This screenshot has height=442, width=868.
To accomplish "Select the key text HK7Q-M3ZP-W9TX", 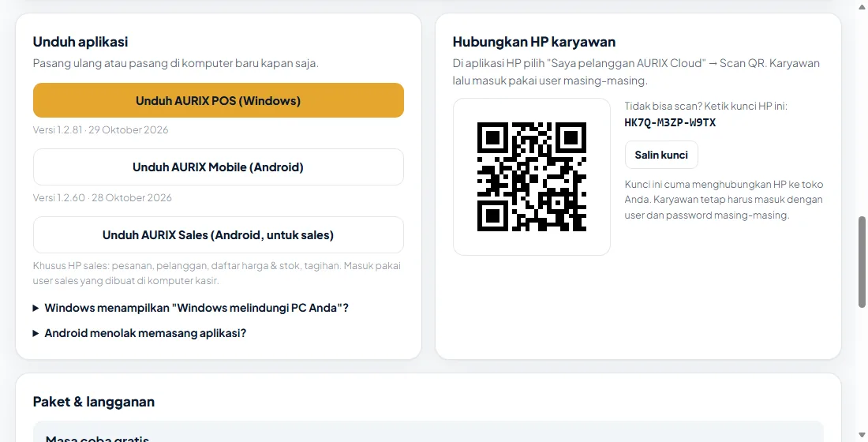I will (x=670, y=122).
